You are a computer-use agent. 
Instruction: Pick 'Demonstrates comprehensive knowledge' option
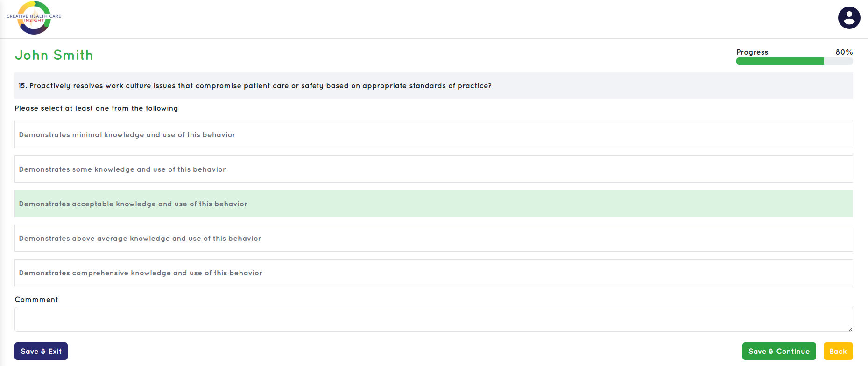(433, 273)
